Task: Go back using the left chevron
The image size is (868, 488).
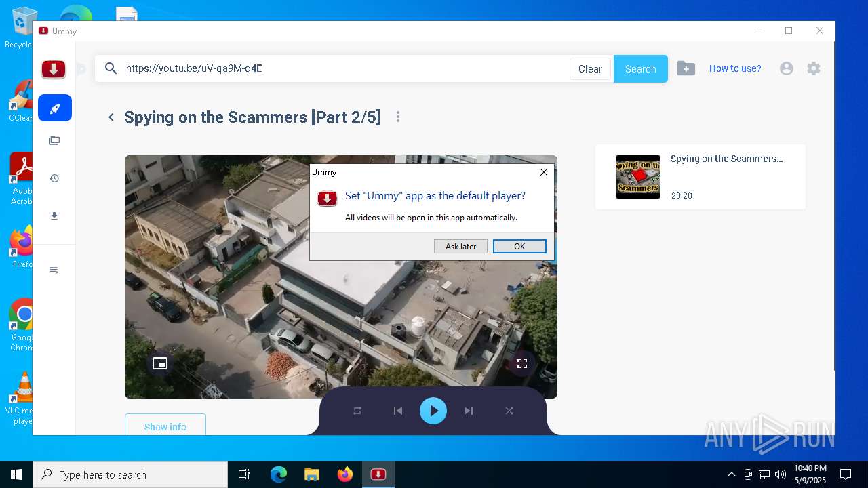Action: 111,117
